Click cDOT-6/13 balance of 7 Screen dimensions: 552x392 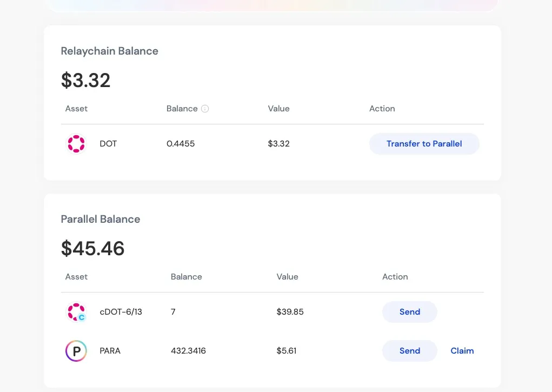coord(173,312)
